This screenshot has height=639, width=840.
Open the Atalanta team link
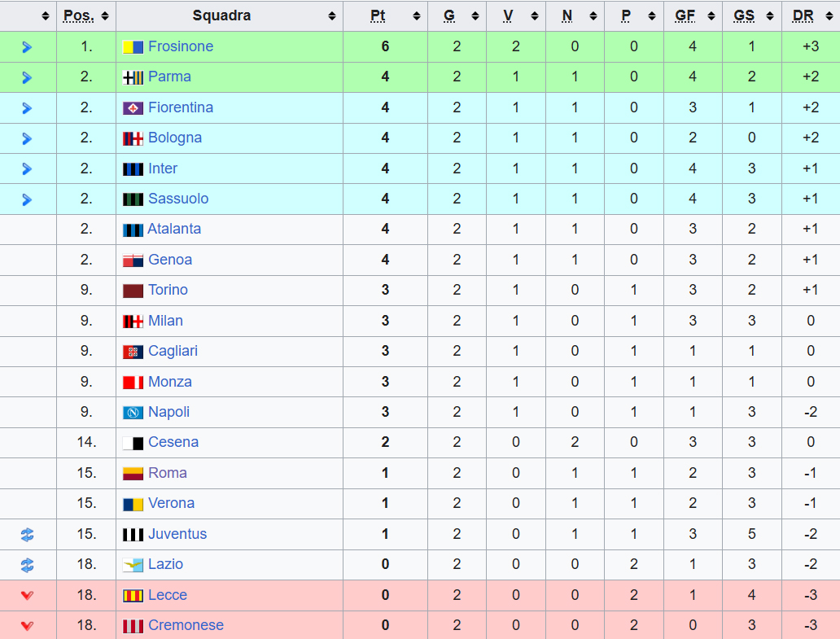pyautogui.click(x=174, y=230)
